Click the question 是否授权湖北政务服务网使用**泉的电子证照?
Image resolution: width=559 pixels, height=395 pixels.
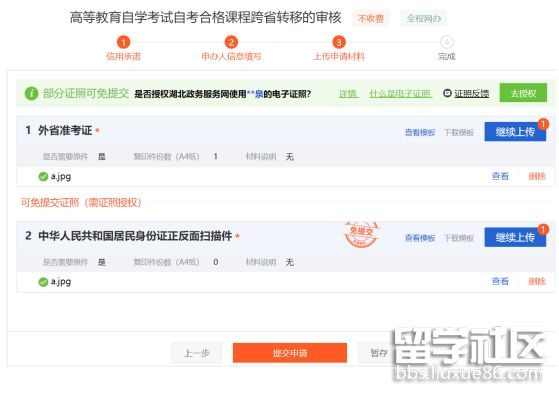point(222,94)
